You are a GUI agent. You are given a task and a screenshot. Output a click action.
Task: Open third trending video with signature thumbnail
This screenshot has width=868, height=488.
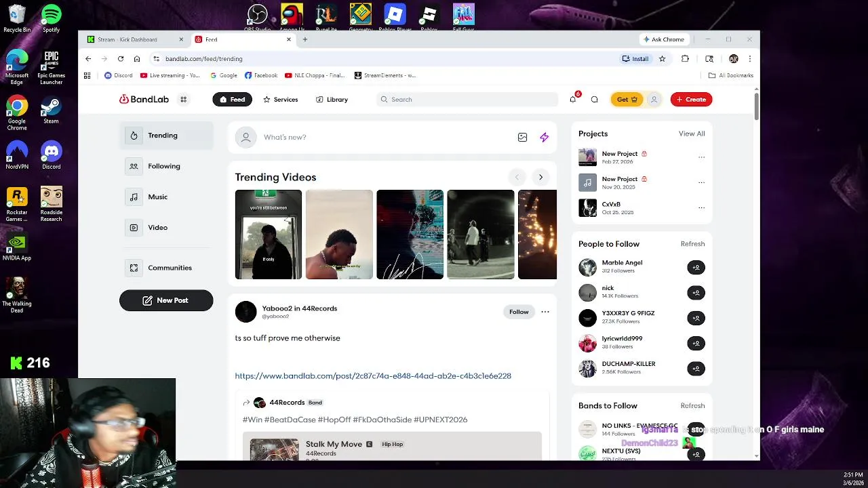pos(410,235)
